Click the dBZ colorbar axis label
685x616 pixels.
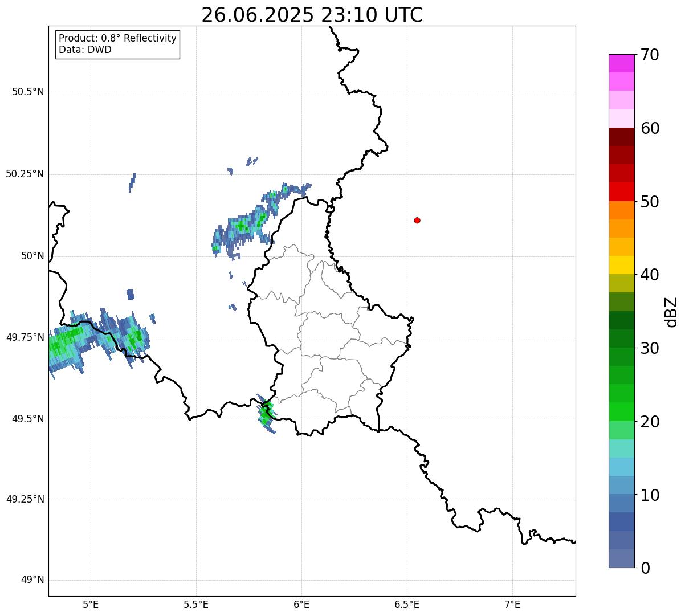coord(671,312)
